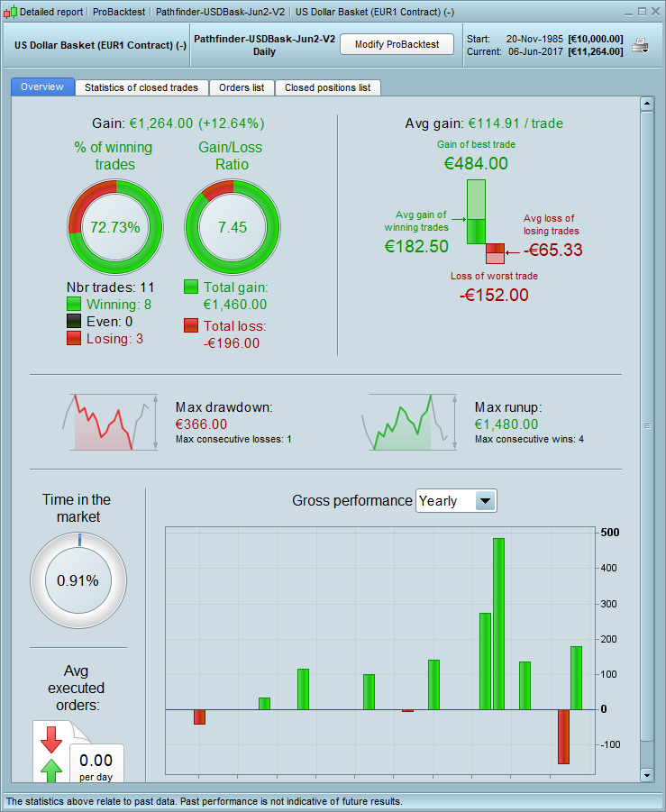Screen dimensions: 666x812
Task: Click the green Winning legend square
Action: pos(74,304)
